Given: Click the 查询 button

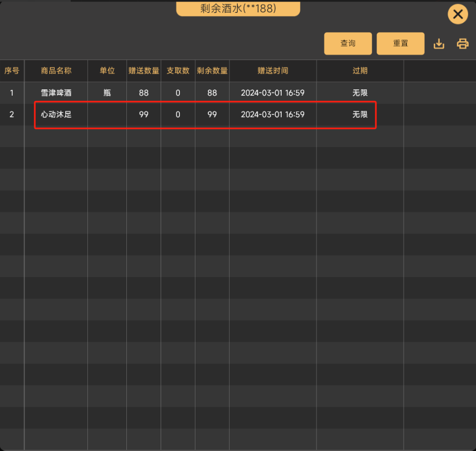Looking at the screenshot, I should pos(348,43).
